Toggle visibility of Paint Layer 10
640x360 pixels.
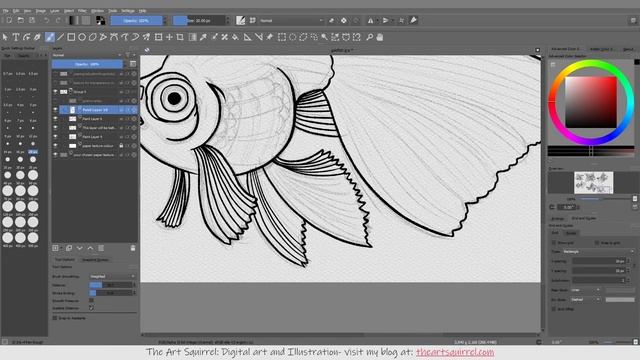coord(56,110)
